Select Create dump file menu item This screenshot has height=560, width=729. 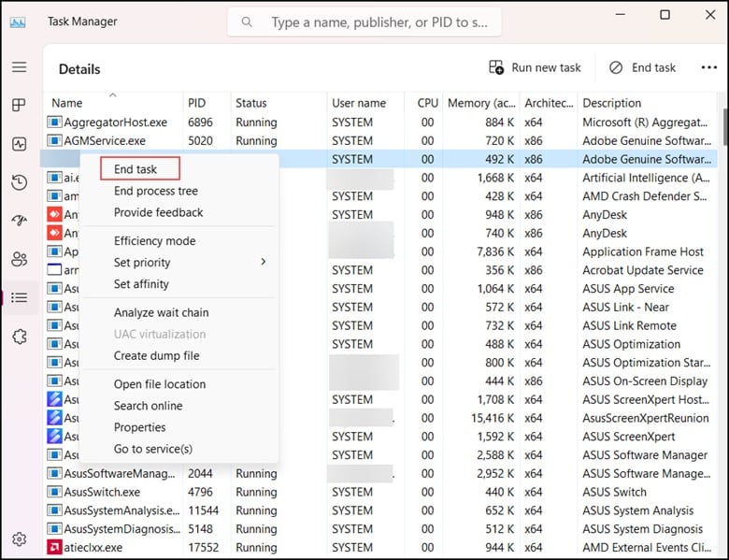[157, 356]
